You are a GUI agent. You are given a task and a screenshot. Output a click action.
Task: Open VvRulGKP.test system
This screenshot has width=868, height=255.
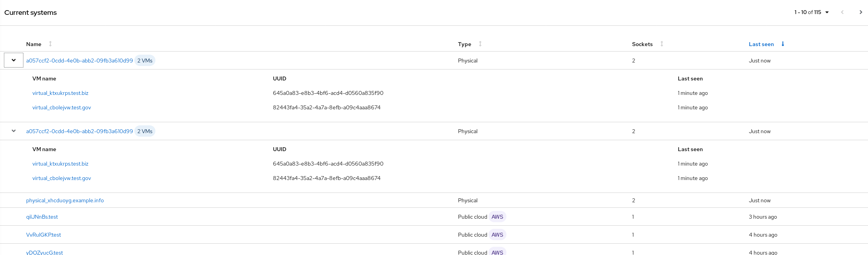click(43, 235)
